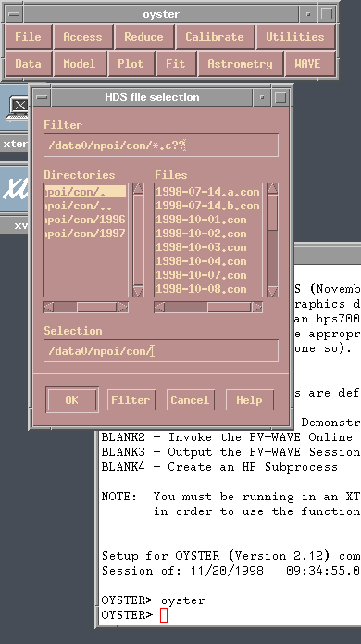Open the Astrometry menu
Viewport: 361px width, 644px height.
tap(240, 64)
